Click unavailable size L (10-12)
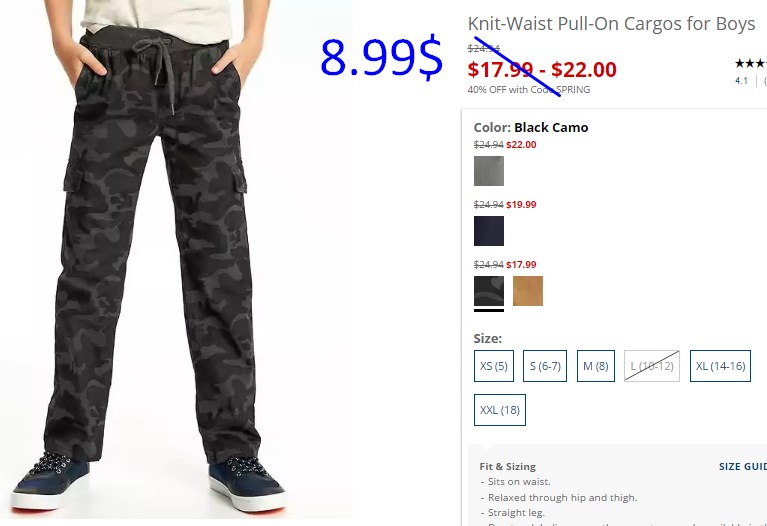The image size is (767, 526). (652, 366)
